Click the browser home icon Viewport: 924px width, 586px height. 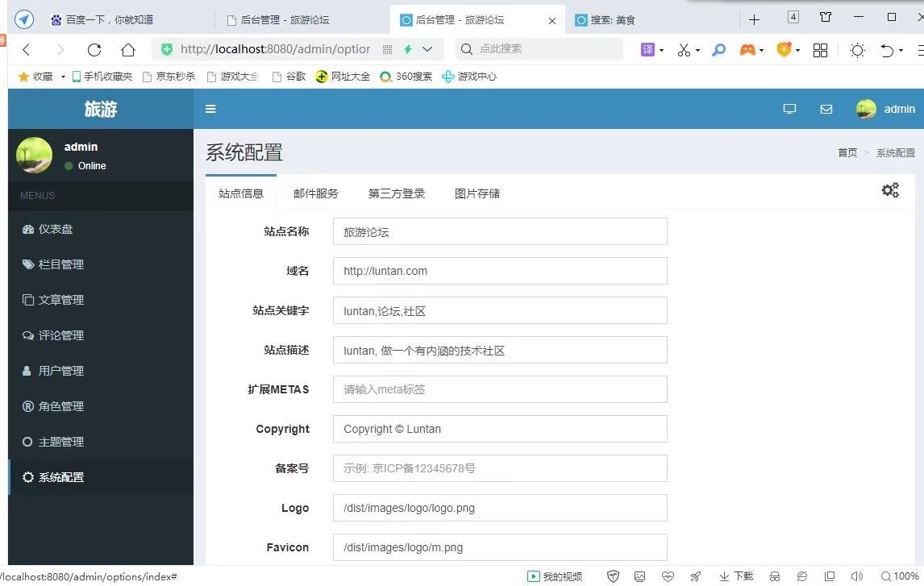click(128, 49)
